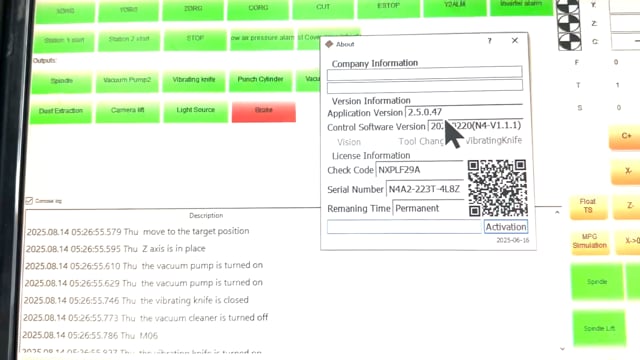Toggle the red Brake output
The width and height of the screenshot is (640, 360).
[x=264, y=111]
